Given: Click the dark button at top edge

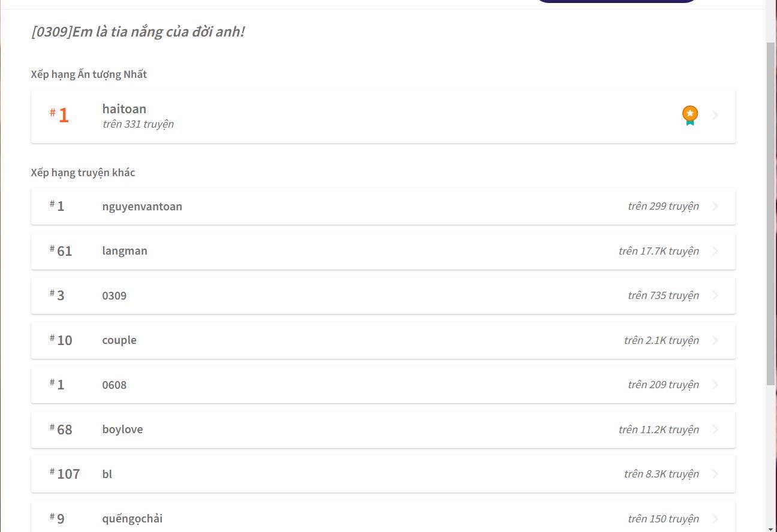Looking at the screenshot, I should pyautogui.click(x=616, y=1).
